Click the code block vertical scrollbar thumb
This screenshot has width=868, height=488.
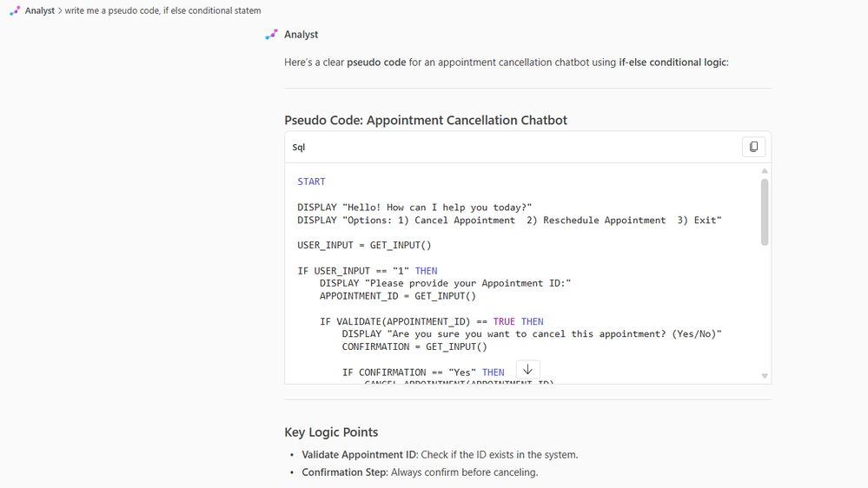(765, 212)
